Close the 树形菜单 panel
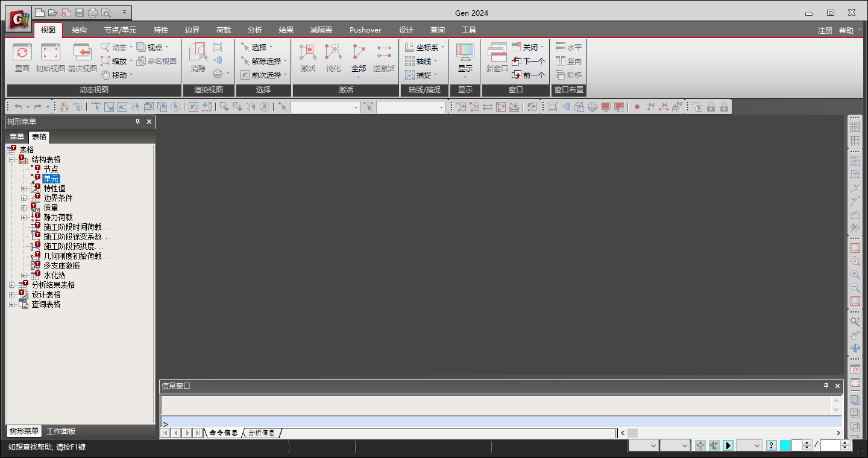 pyautogui.click(x=149, y=122)
